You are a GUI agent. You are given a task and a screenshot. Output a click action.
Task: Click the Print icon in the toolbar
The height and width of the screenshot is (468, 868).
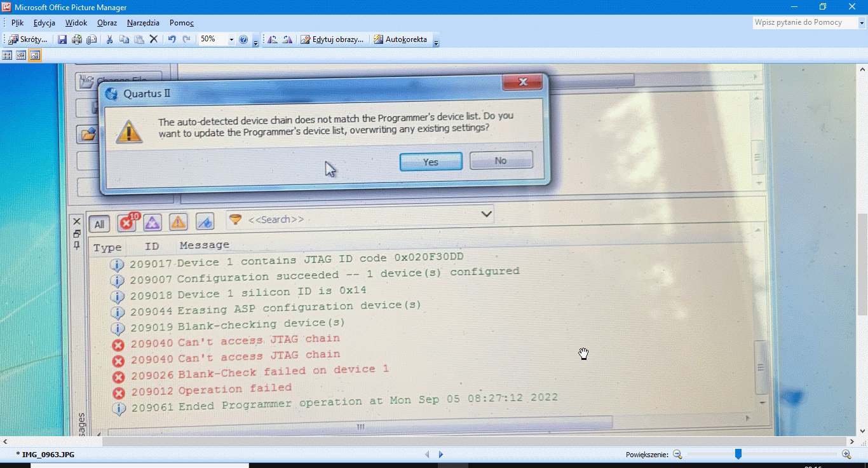click(x=77, y=39)
